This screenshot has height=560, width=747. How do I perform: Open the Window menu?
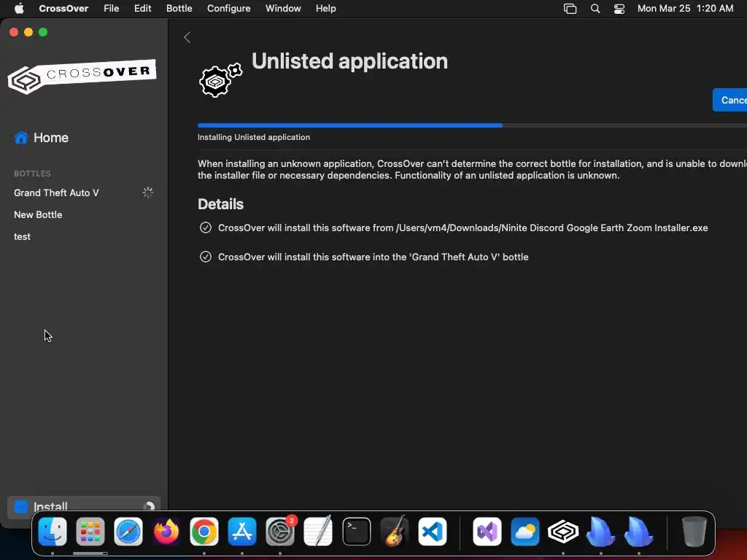(283, 9)
